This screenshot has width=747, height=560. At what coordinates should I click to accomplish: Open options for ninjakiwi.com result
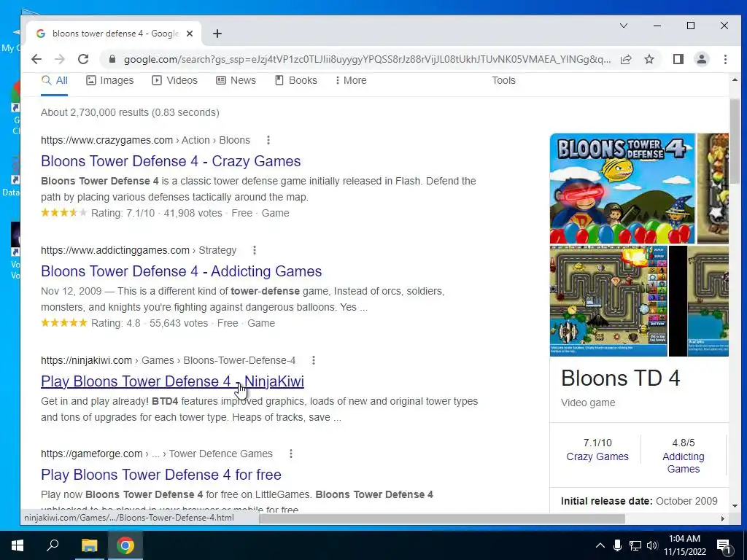(x=314, y=360)
